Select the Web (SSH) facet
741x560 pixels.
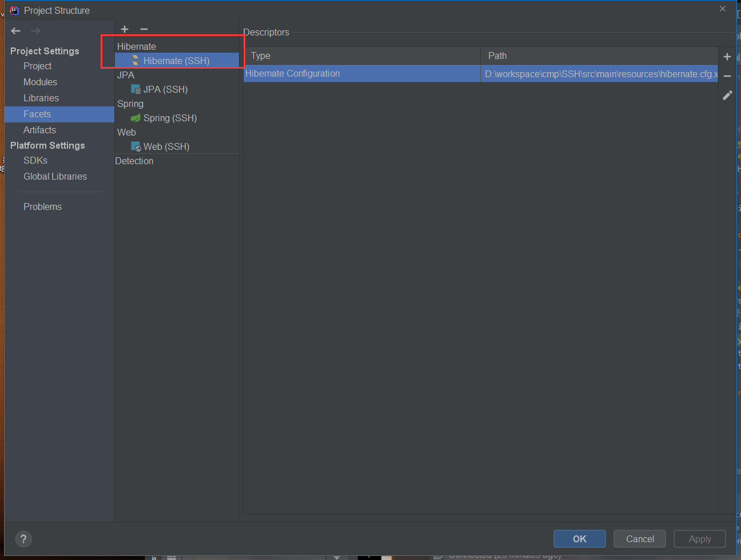pos(166,146)
